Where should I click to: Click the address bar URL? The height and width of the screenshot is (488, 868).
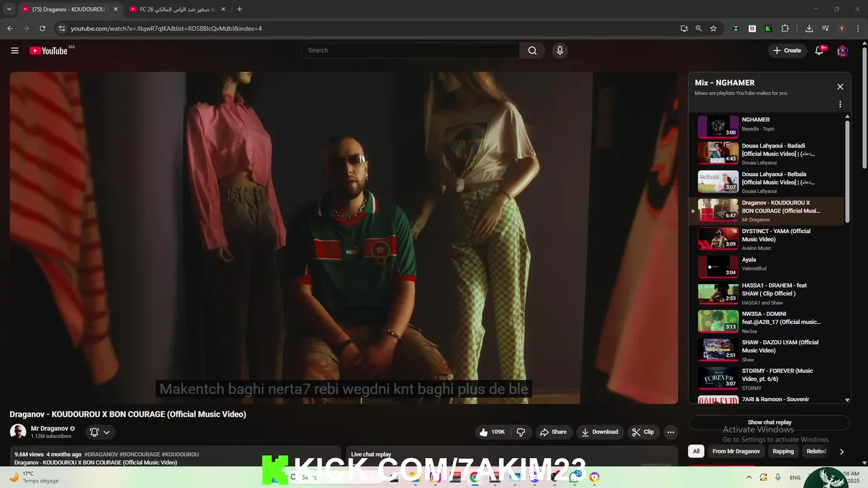(x=166, y=28)
